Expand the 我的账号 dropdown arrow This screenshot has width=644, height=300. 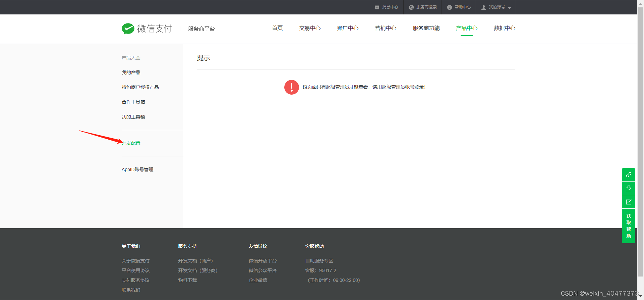click(x=510, y=8)
